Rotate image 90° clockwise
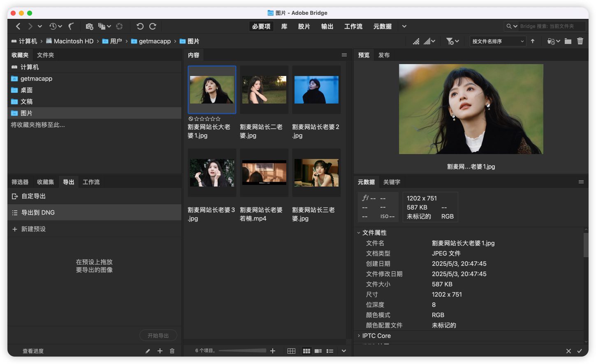The height and width of the screenshot is (364, 596). [153, 26]
